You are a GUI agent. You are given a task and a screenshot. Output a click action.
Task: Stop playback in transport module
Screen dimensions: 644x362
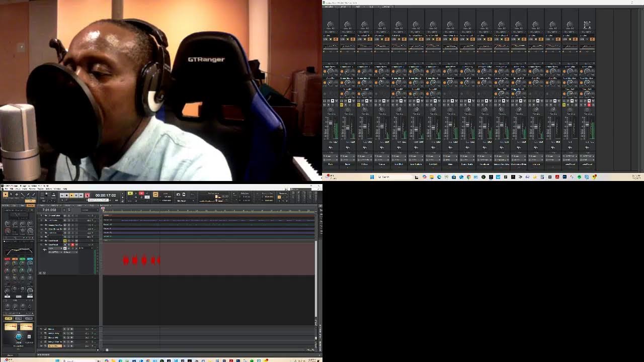click(66, 196)
